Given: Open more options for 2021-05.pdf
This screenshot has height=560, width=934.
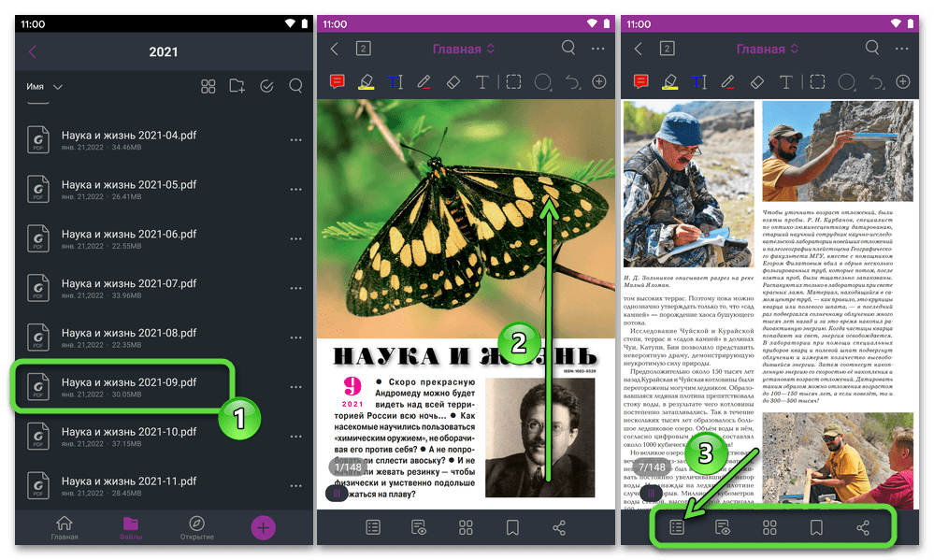Looking at the screenshot, I should pyautogui.click(x=295, y=190).
